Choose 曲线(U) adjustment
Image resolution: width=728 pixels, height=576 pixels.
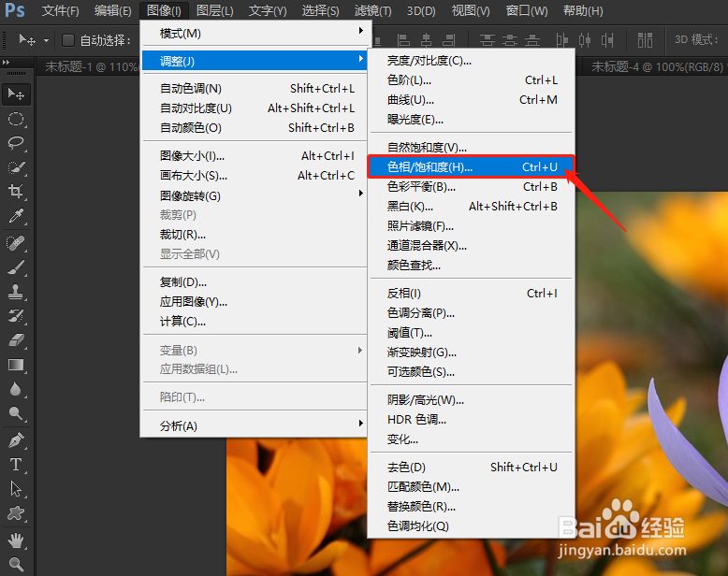click(471, 100)
